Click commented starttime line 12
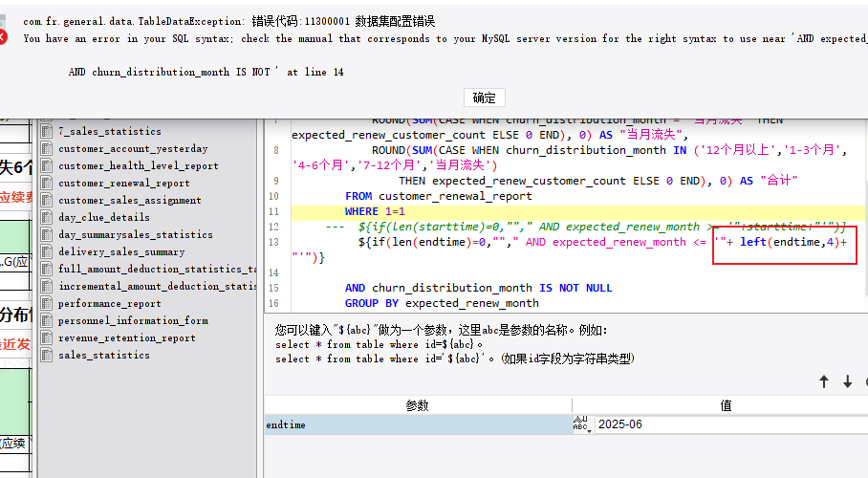Viewport: 868px width, 478px height. [x=586, y=227]
